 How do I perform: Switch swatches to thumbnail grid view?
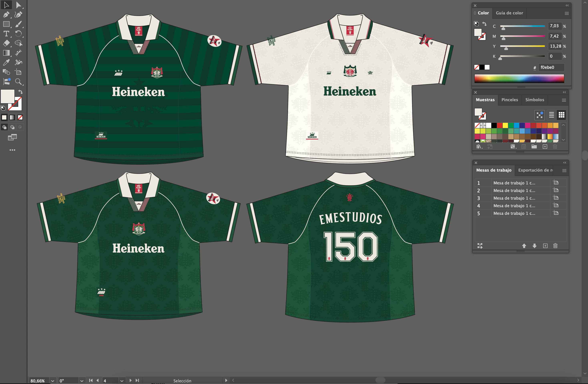pyautogui.click(x=561, y=115)
